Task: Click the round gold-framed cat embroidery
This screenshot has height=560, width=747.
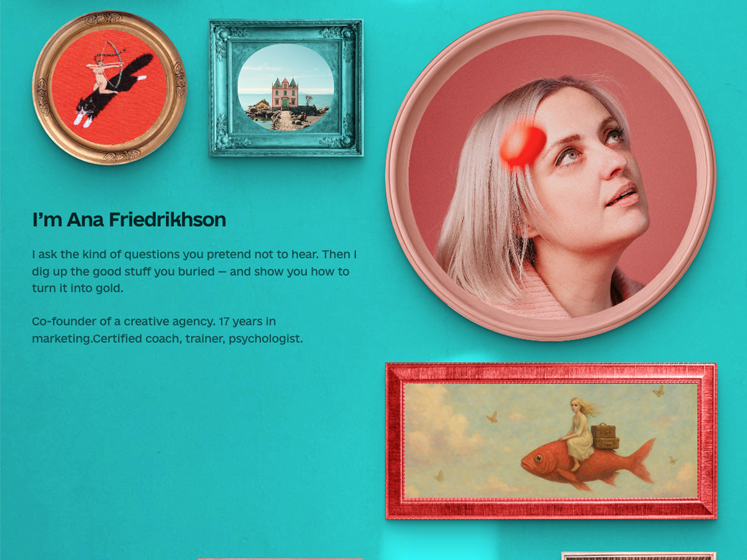Action: pos(109,88)
